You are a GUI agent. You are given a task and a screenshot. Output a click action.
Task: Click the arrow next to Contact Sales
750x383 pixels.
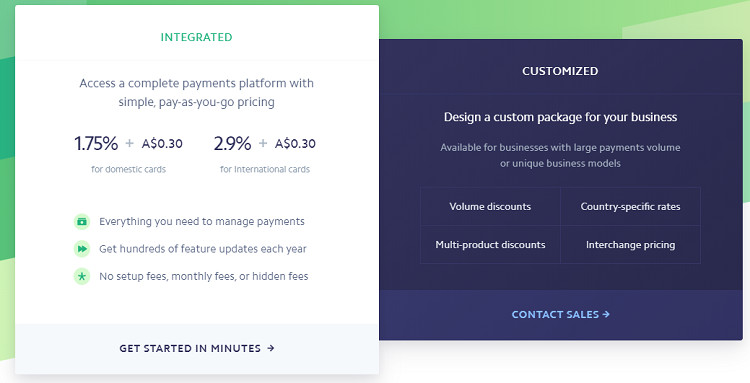606,314
